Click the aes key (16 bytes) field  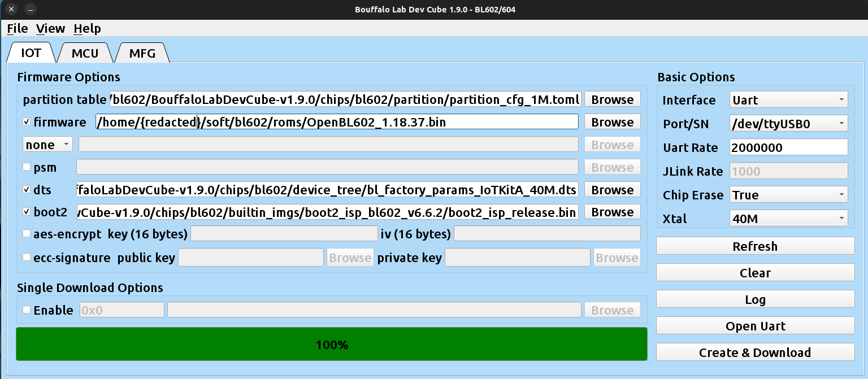pyautogui.click(x=284, y=233)
